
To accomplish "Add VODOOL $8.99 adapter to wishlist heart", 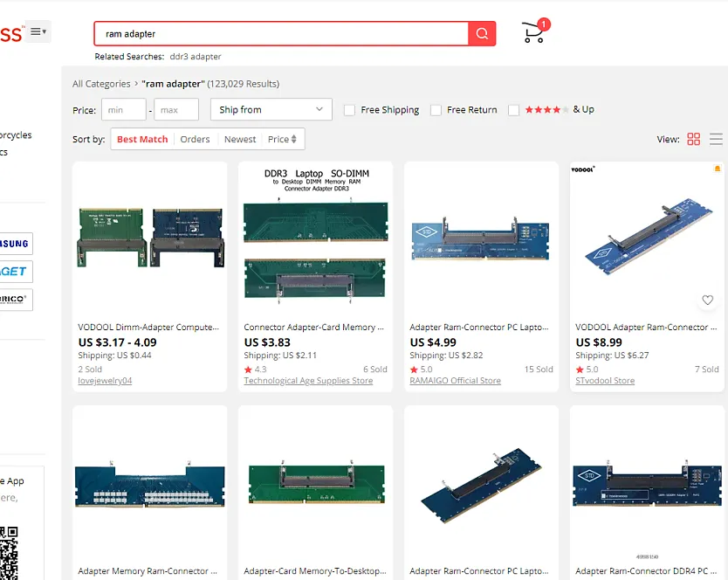I will (x=708, y=300).
